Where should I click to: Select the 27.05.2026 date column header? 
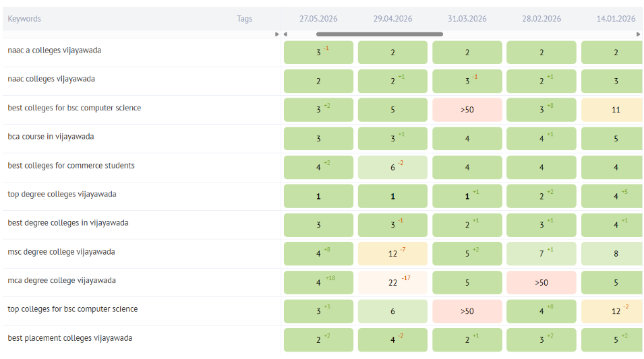coord(318,19)
